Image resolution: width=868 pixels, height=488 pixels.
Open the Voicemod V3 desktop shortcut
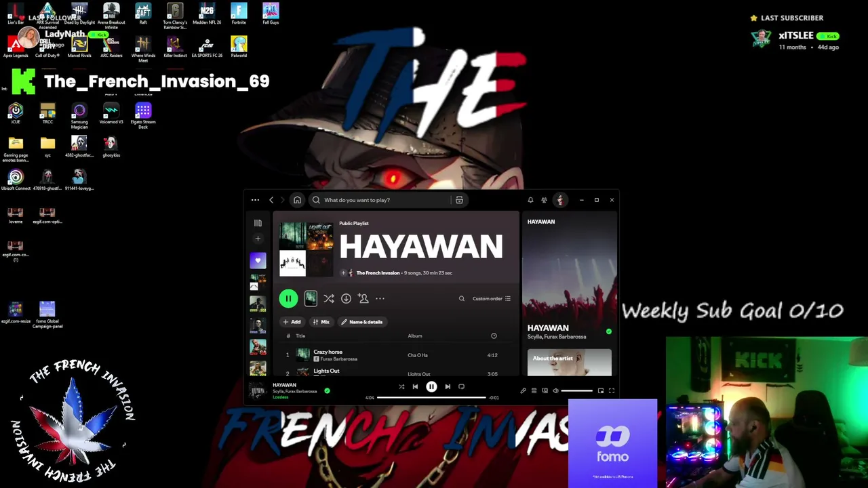tap(111, 113)
